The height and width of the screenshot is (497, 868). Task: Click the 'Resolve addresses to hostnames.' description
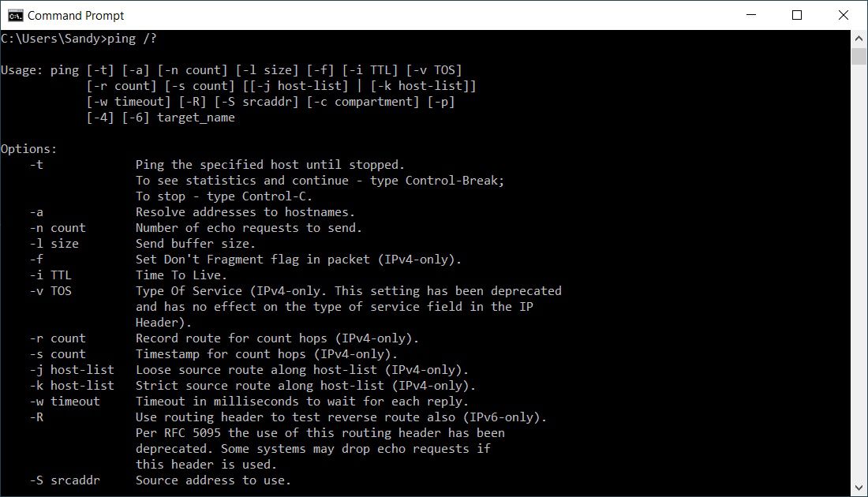(x=245, y=212)
